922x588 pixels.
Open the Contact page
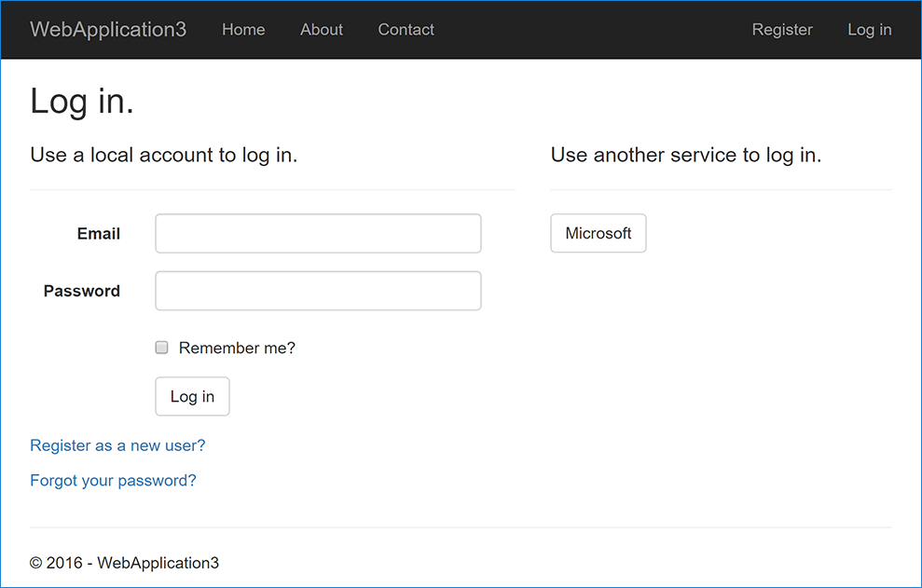pyautogui.click(x=406, y=30)
